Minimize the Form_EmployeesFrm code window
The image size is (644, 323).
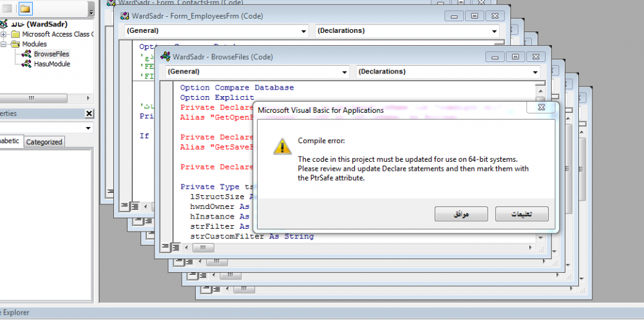(454, 16)
